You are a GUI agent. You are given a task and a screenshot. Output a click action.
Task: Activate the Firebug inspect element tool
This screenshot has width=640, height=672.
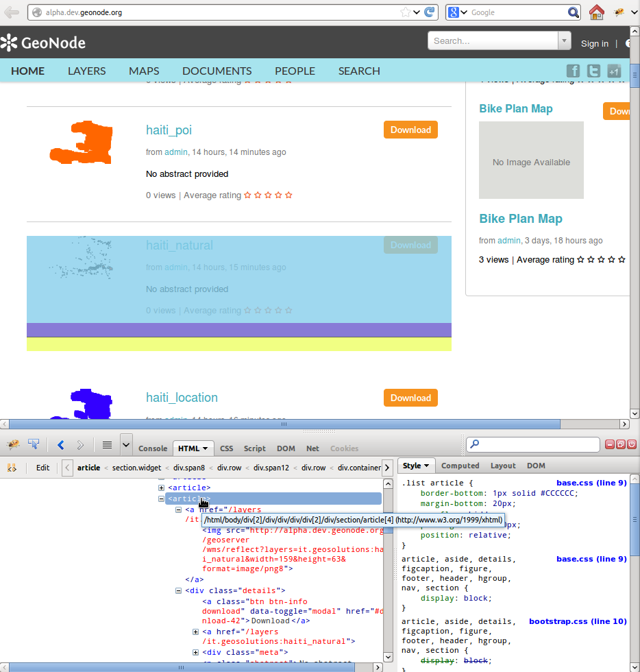click(34, 444)
